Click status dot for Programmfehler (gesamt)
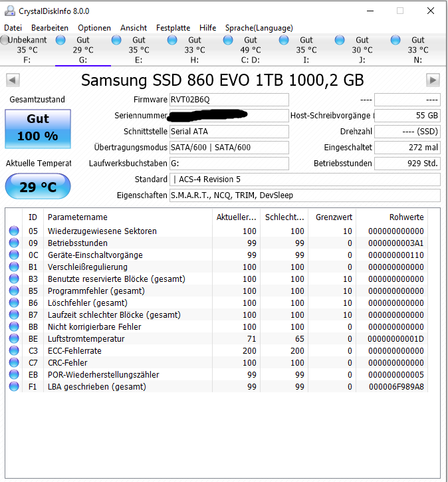Screen dimensions: 448x482 tap(14, 291)
